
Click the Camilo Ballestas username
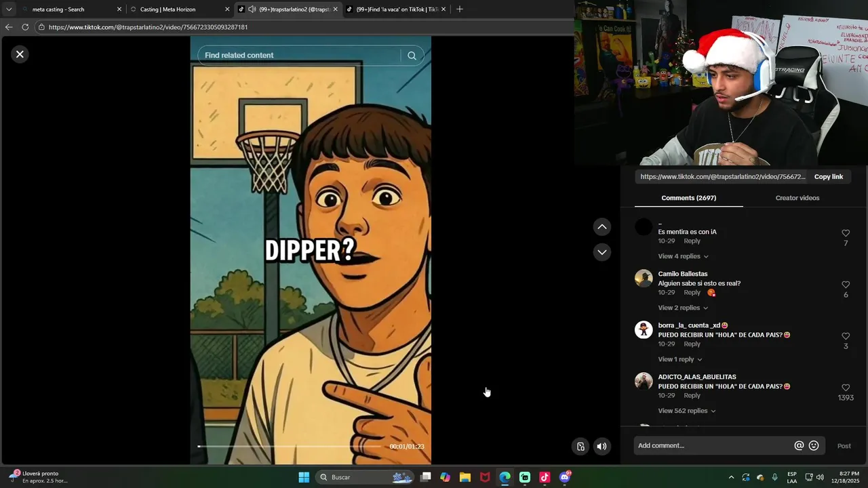coord(683,274)
